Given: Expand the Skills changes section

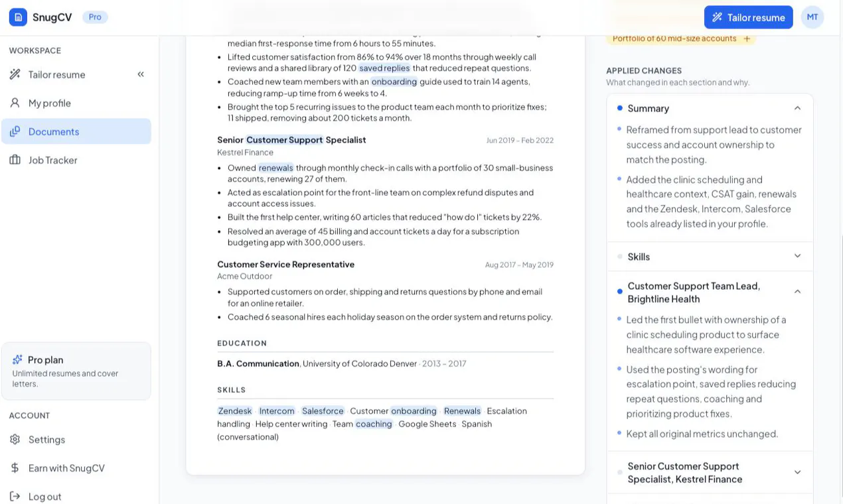Looking at the screenshot, I should pos(797,256).
